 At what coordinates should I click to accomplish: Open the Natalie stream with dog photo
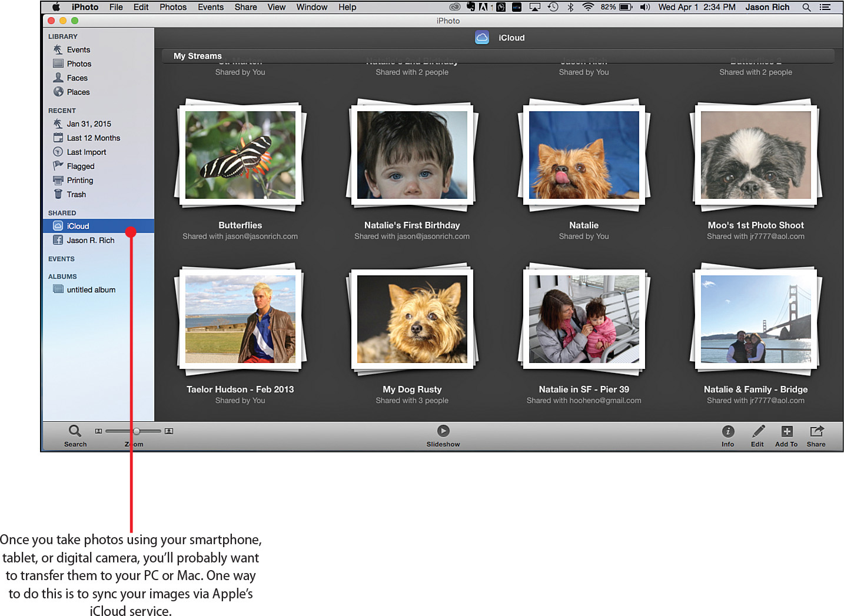(x=584, y=155)
